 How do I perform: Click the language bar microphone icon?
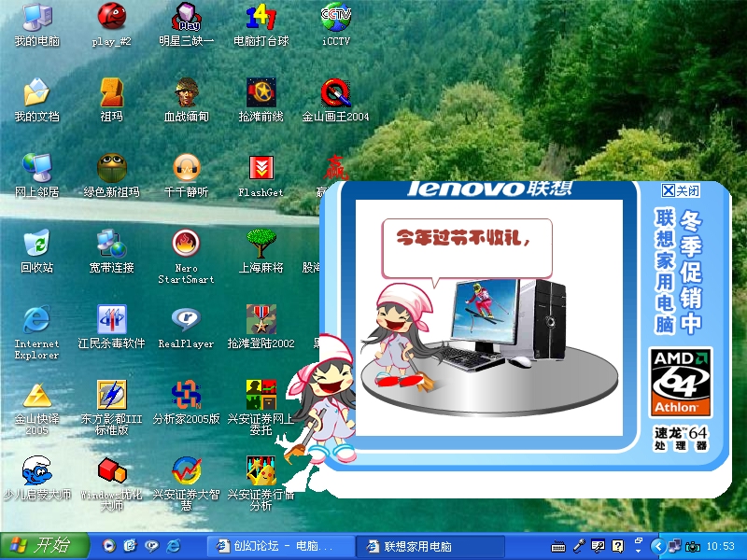point(579,546)
